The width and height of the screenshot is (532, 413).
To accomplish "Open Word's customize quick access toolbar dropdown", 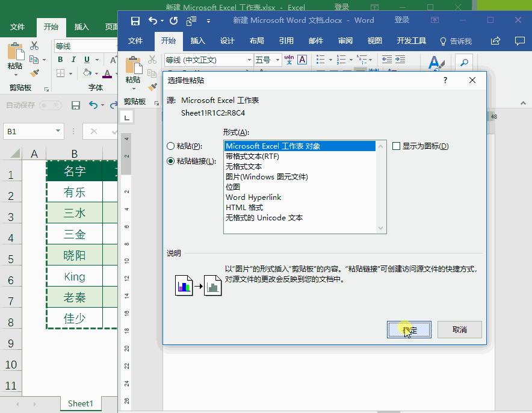I will coord(208,21).
